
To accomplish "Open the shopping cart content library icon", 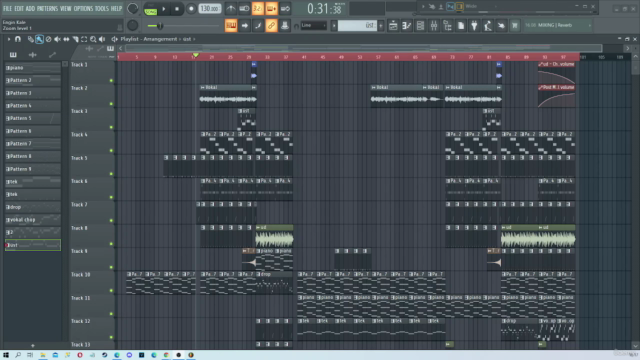I will 515,26.
